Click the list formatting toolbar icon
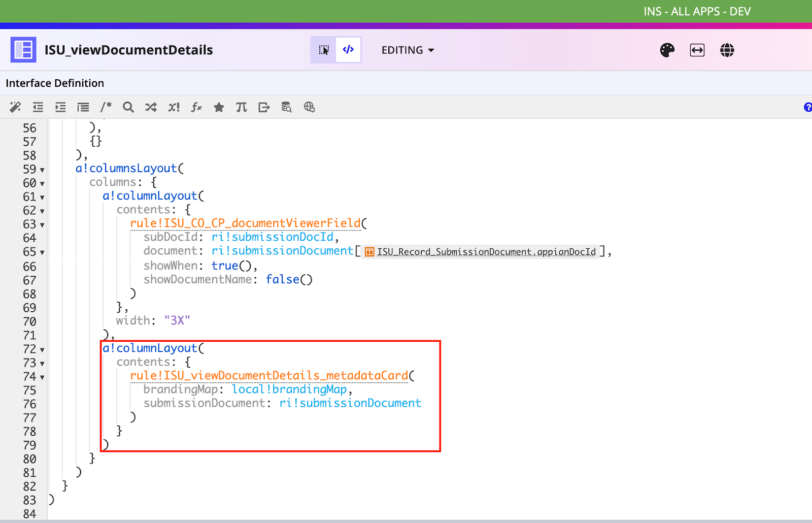Viewport: 812px width, 523px height. pyautogui.click(x=83, y=107)
